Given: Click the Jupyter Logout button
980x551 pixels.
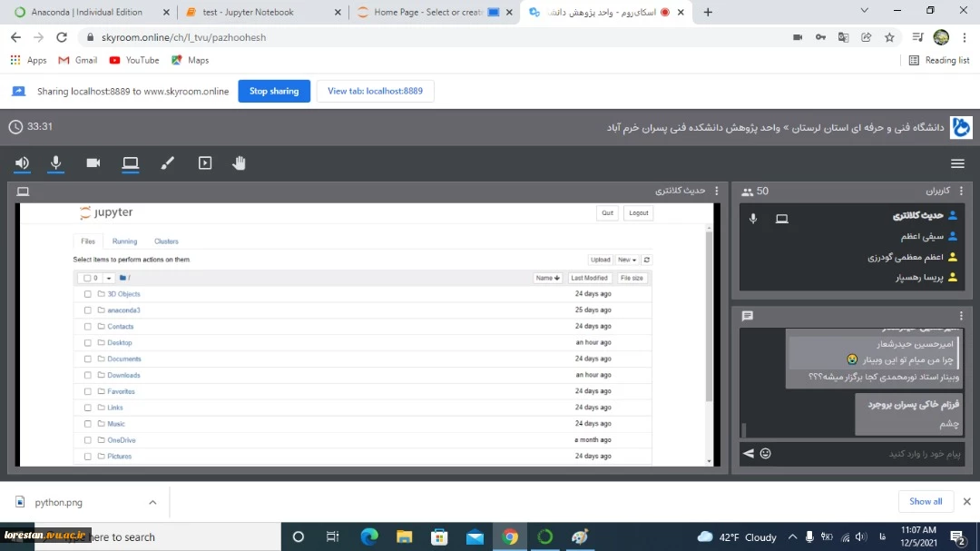Looking at the screenshot, I should click(638, 213).
